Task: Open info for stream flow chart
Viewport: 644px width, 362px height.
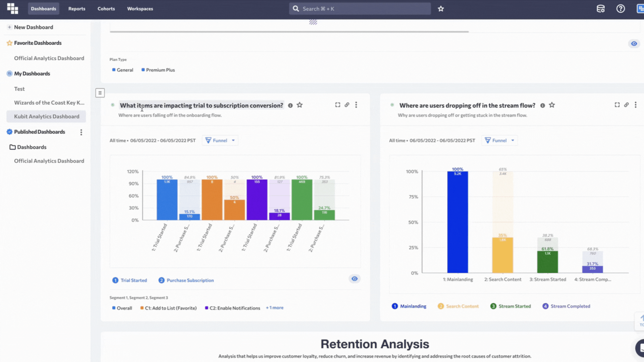Action: (x=542, y=106)
